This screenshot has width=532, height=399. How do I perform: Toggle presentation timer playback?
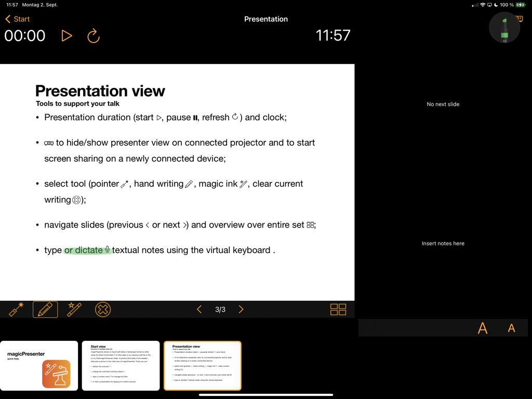[66, 35]
